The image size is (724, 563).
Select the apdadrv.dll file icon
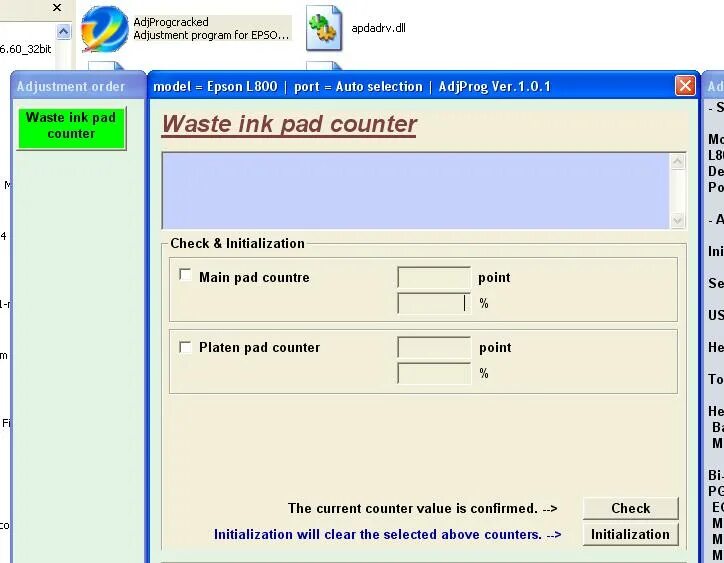pos(324,28)
